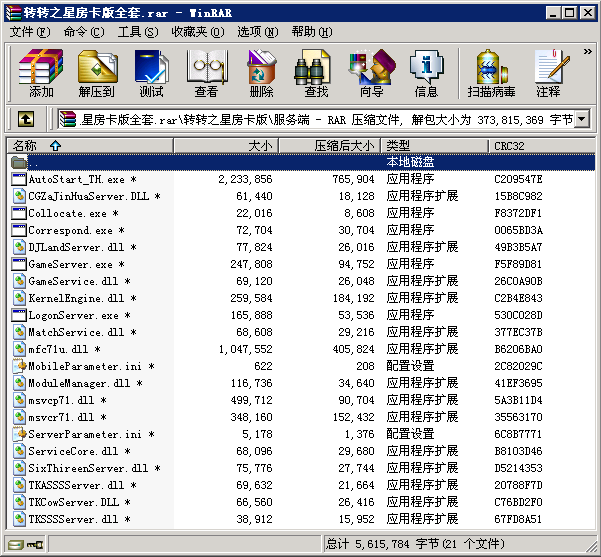This screenshot has height=557, width=601.
Task: Click the Delete (删除) toolbar icon
Action: pyautogui.click(x=261, y=73)
